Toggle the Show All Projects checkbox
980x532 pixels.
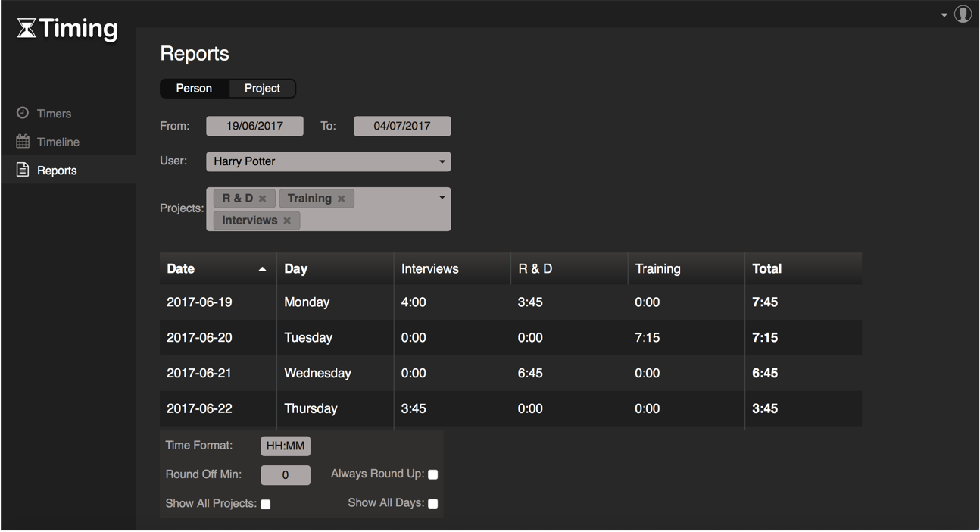266,504
